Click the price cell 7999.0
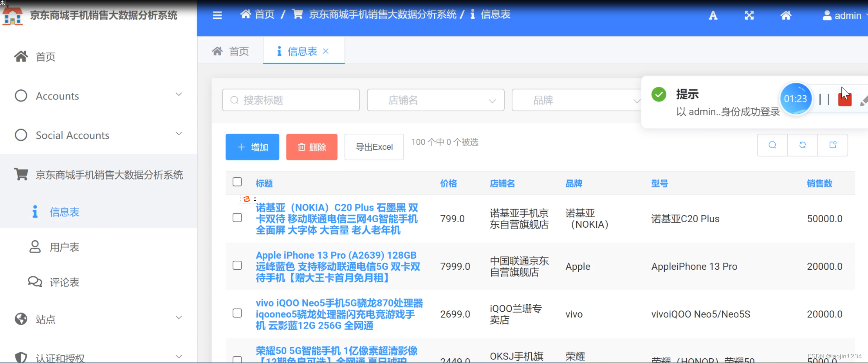This screenshot has width=868, height=363. pyautogui.click(x=455, y=267)
